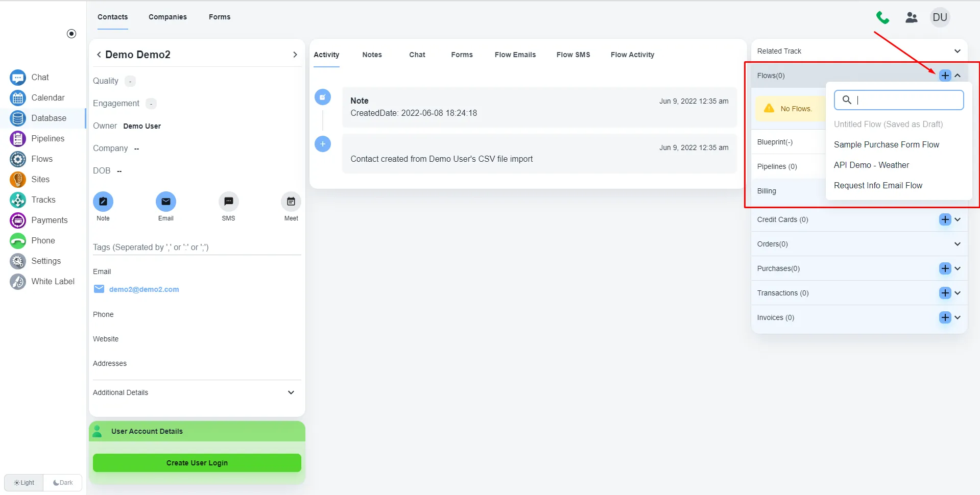Click the flow search input field
980x495 pixels.
pyautogui.click(x=899, y=100)
